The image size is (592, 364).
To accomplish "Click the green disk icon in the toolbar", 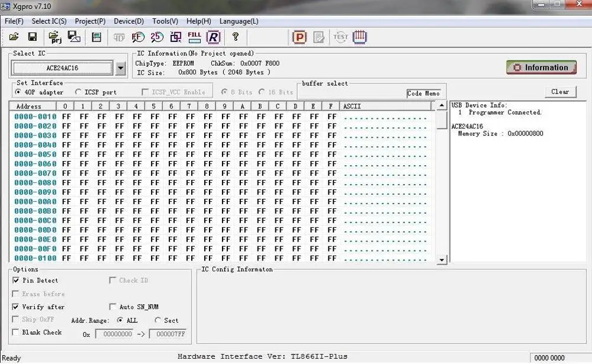I will point(96,37).
